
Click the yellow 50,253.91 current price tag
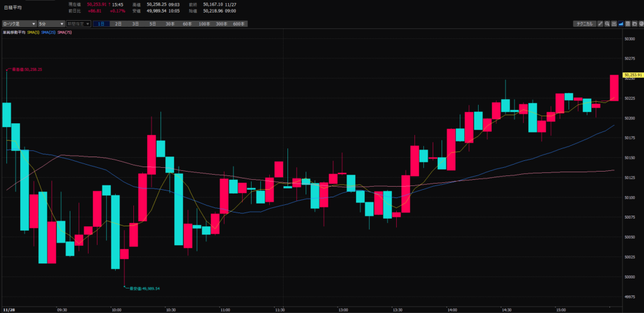click(632, 75)
